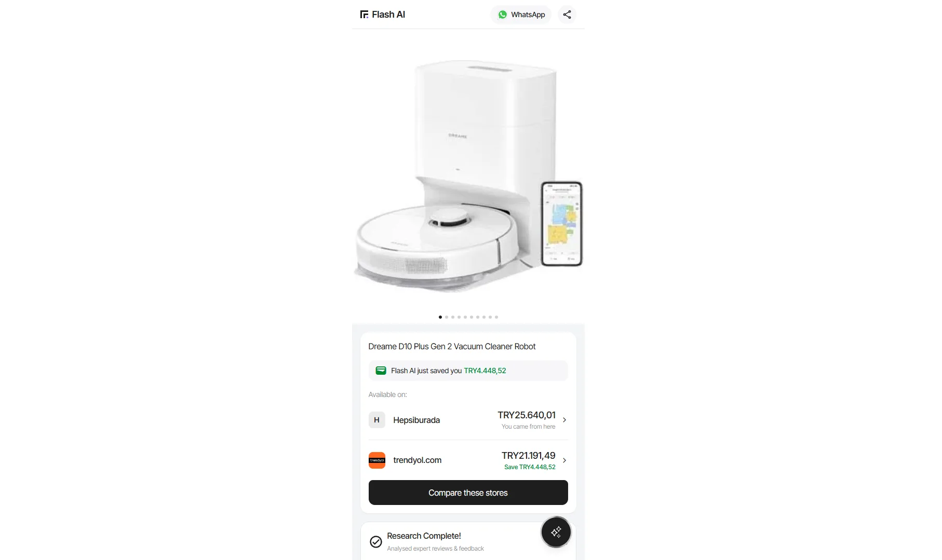Screen dimensions: 942x560
Task: Click the WhatsApp green logo icon
Action: (503, 15)
